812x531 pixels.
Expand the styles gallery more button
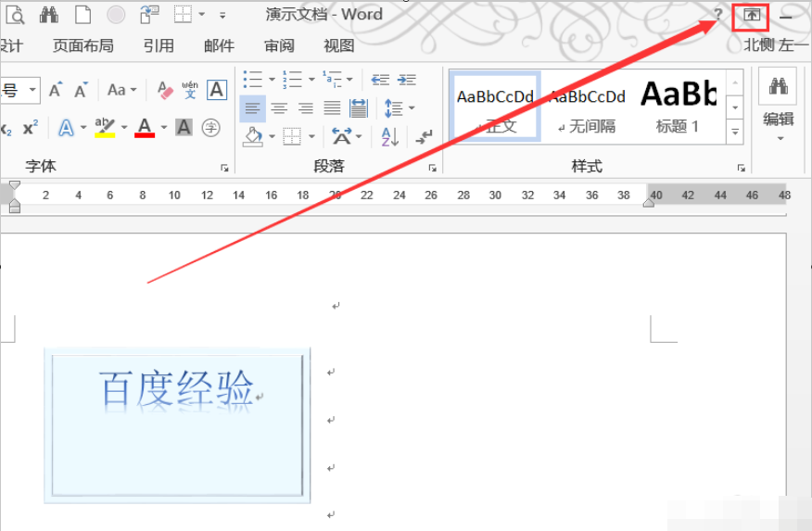pyautogui.click(x=735, y=133)
